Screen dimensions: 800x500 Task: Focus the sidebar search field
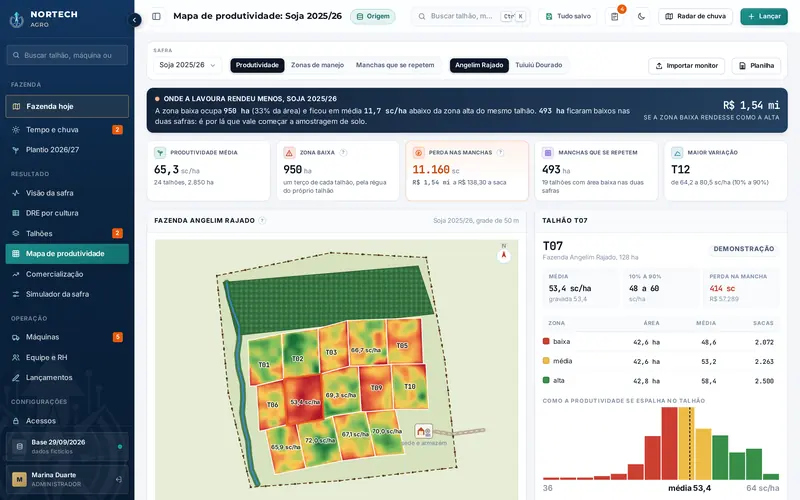point(67,55)
